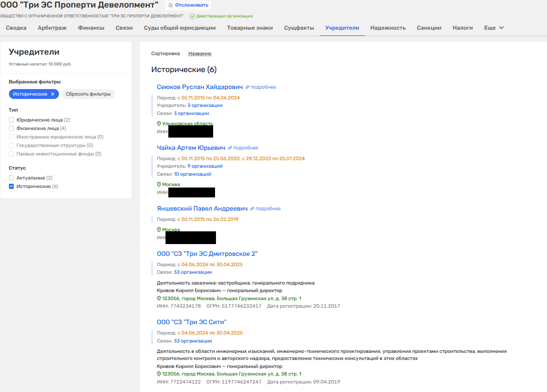Click the bell icon next to Отслеживать
The height and width of the screenshot is (392, 547).
[x=170, y=5]
